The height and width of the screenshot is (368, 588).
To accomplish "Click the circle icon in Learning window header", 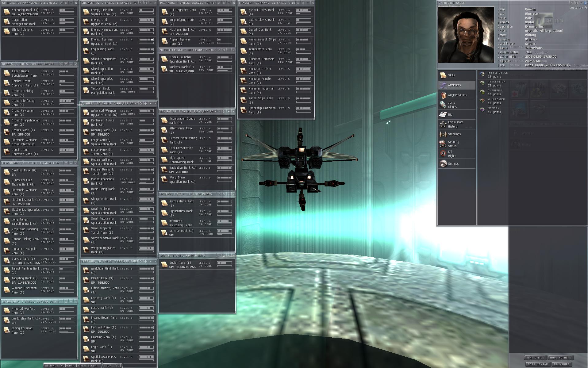I will click(145, 261).
